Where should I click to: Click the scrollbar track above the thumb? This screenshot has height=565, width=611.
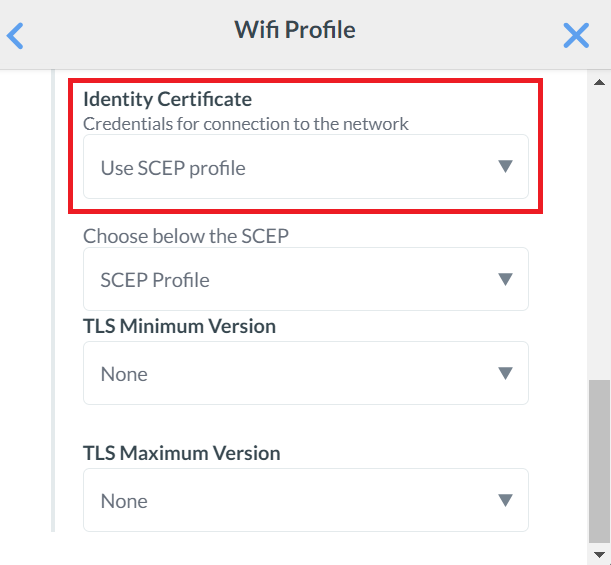click(x=600, y=230)
